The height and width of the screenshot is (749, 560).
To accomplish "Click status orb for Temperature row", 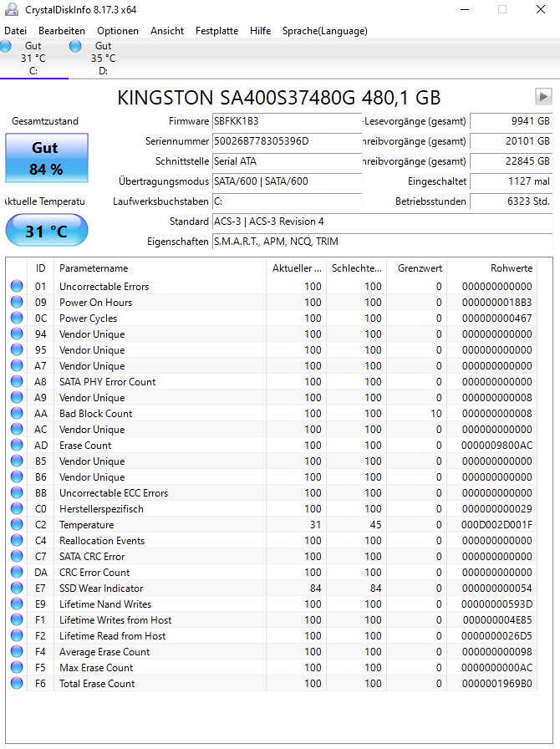I will [x=17, y=524].
